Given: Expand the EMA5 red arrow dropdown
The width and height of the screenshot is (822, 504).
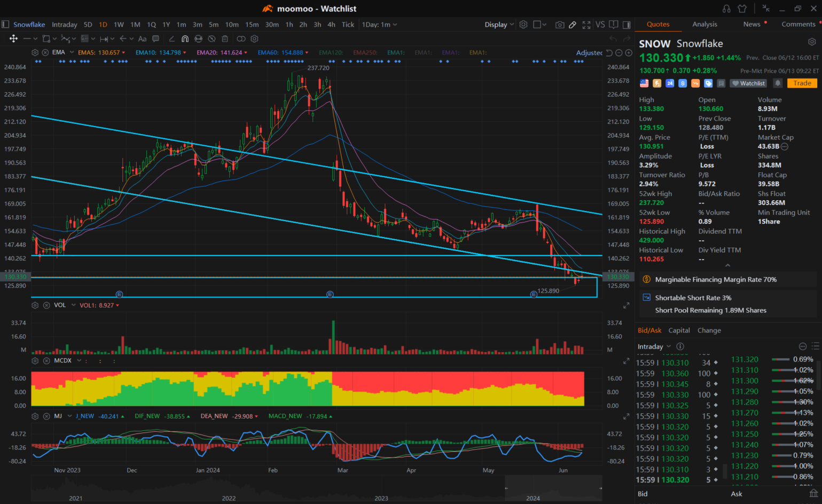Looking at the screenshot, I should point(123,53).
